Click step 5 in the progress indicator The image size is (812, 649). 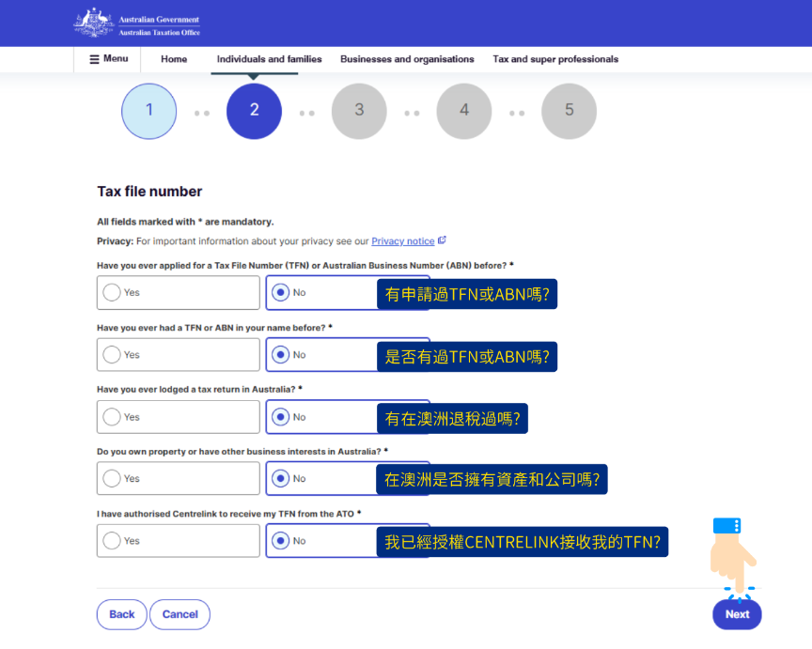click(x=569, y=111)
